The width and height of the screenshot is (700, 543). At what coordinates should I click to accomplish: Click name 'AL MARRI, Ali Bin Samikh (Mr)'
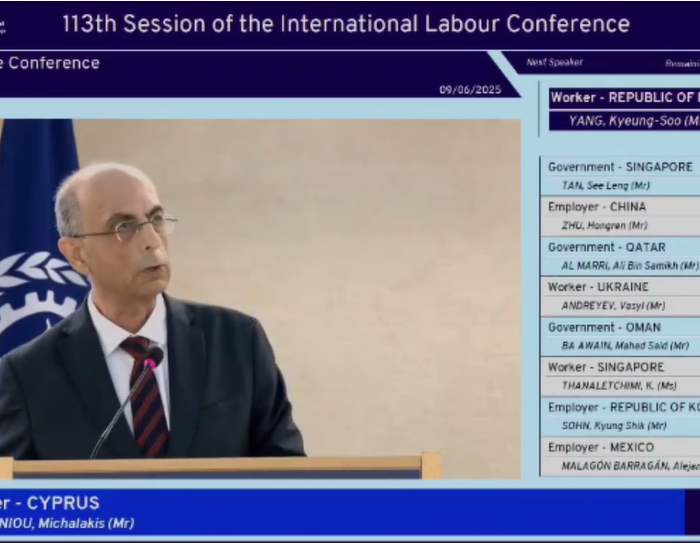coord(630,266)
